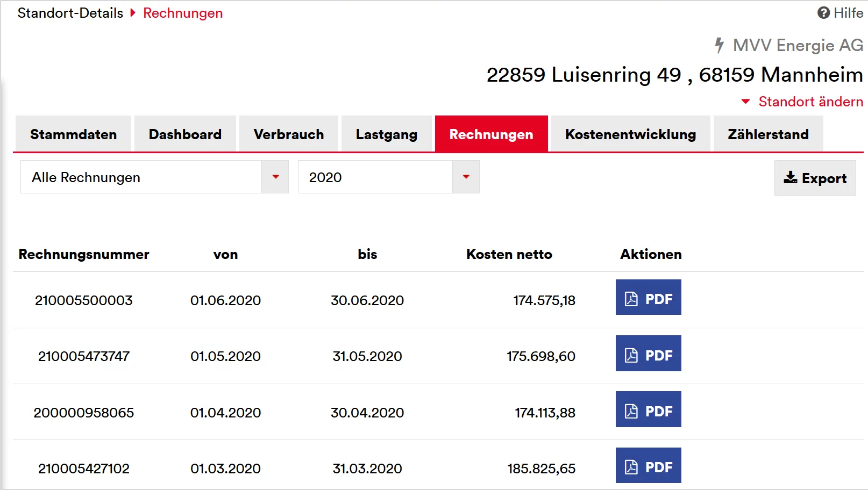Open the Kostenentwicklung tab
The image size is (868, 490).
pos(630,134)
